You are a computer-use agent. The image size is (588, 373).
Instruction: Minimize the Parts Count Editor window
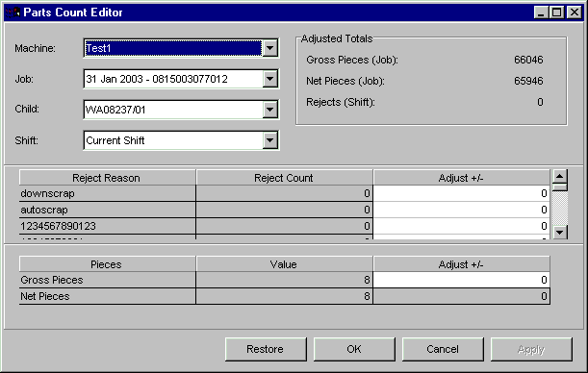(541, 12)
